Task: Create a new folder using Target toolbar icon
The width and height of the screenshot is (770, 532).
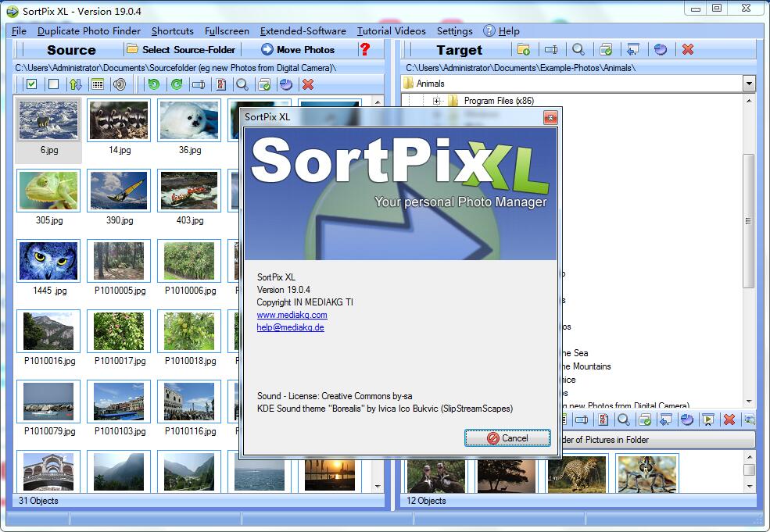Action: tap(524, 49)
